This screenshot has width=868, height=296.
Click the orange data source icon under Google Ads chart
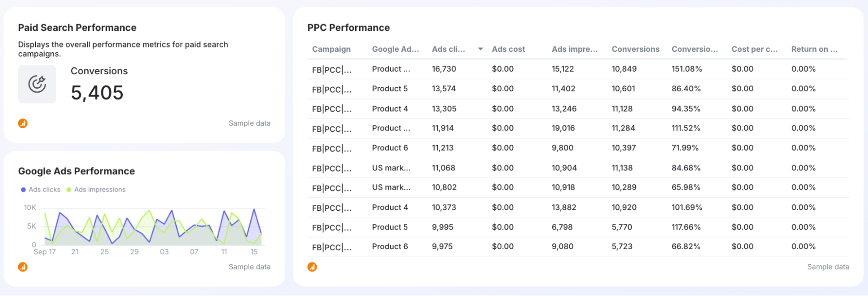[23, 267]
